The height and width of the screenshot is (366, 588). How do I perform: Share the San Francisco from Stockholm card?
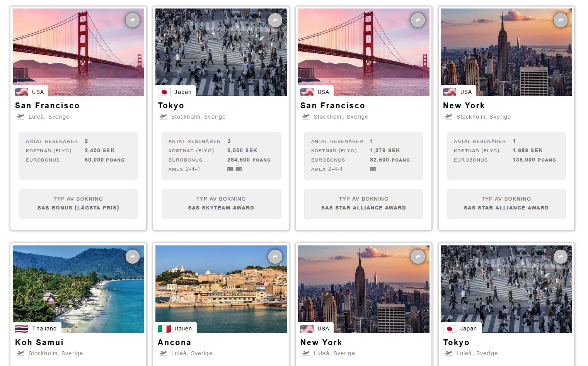coord(418,20)
